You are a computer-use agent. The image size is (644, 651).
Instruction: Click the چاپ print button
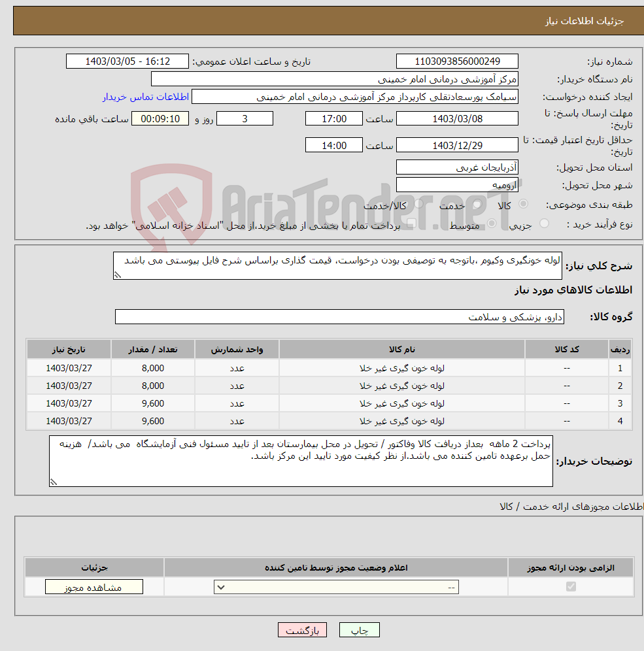[359, 630]
